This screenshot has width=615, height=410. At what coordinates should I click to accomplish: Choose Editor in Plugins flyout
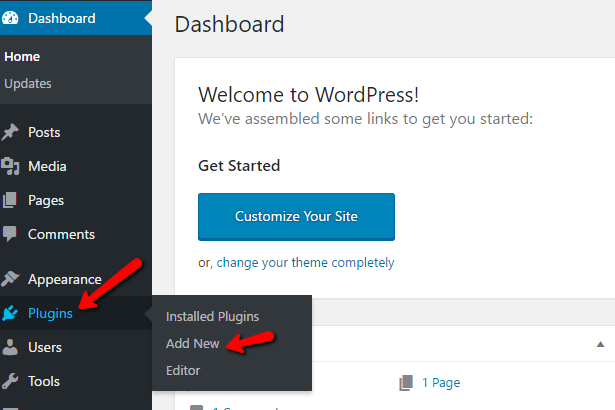[x=183, y=370]
